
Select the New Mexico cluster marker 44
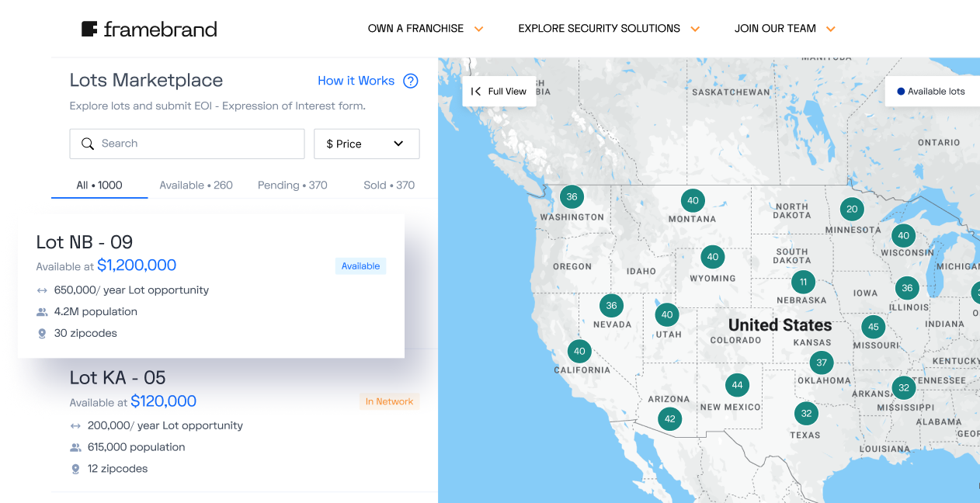[x=737, y=385]
